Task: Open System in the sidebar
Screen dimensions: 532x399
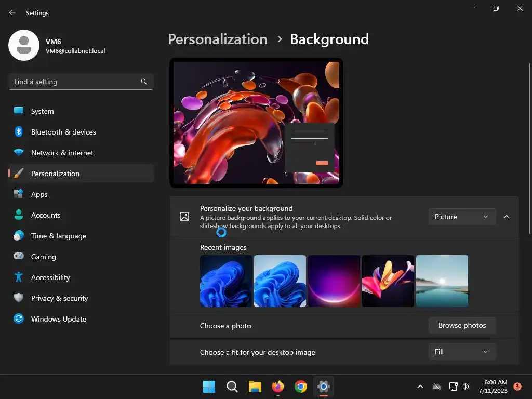Action: click(81, 111)
